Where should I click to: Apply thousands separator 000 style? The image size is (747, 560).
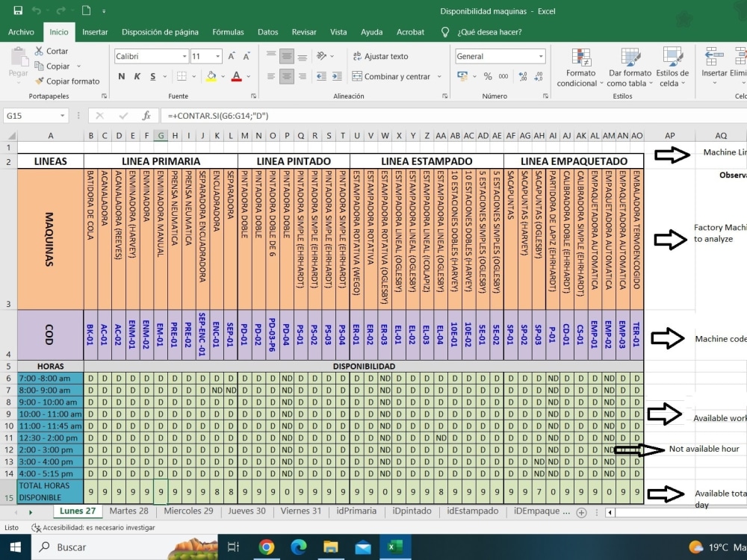tap(503, 76)
